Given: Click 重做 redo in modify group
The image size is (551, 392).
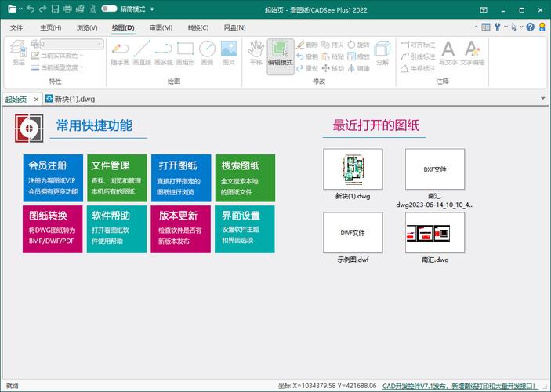Looking at the screenshot, I should [x=307, y=68].
